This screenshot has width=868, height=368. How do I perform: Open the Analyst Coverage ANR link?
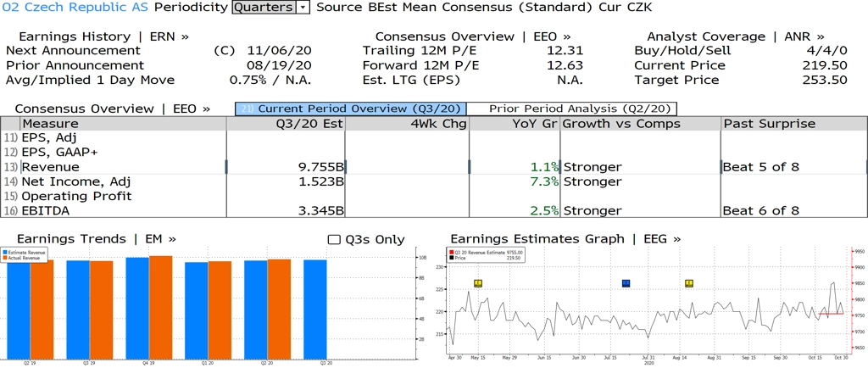[x=736, y=36]
